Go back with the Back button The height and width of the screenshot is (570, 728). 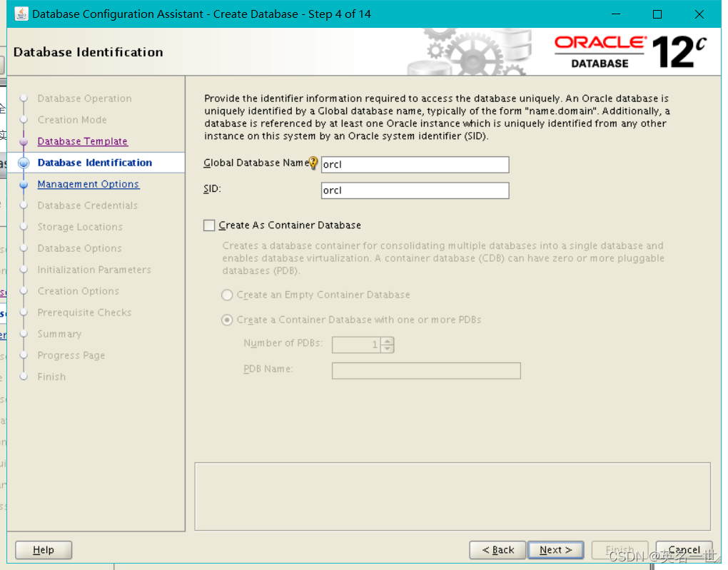click(497, 550)
